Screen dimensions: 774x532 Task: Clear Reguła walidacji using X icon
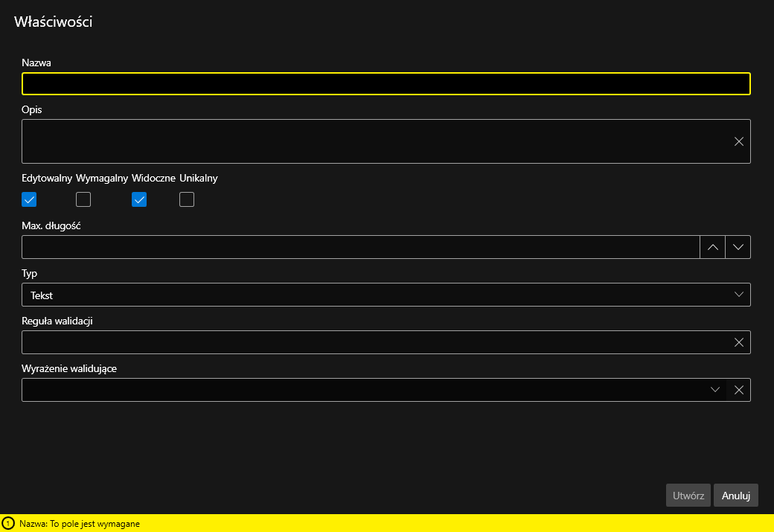point(738,342)
